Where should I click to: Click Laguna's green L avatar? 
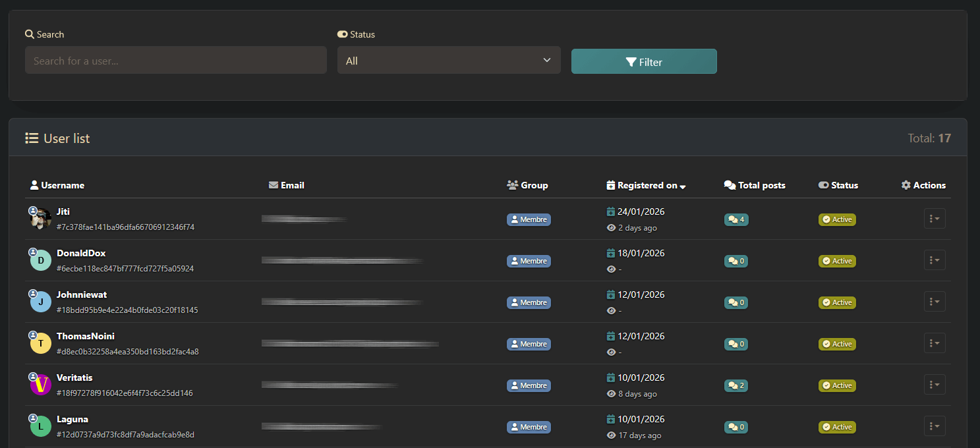tap(41, 426)
